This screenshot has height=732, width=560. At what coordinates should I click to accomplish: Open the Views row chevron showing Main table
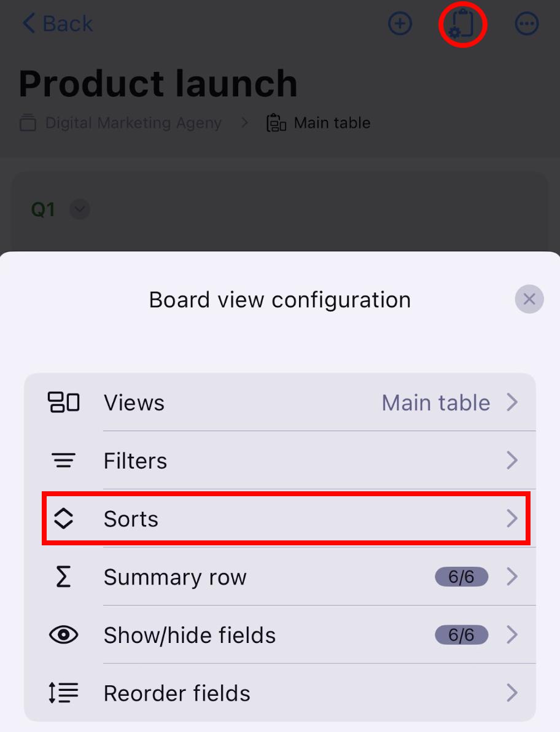point(513,402)
